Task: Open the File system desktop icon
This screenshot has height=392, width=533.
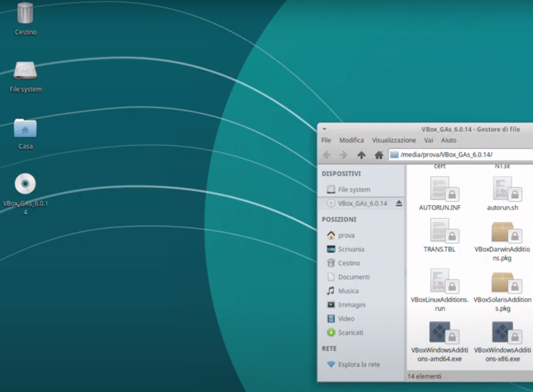Action: click(25, 72)
